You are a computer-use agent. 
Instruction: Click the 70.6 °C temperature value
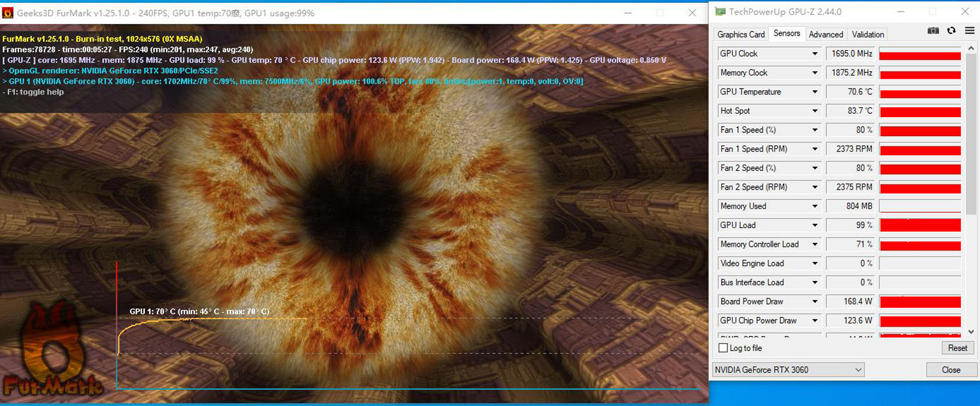pyautogui.click(x=850, y=92)
